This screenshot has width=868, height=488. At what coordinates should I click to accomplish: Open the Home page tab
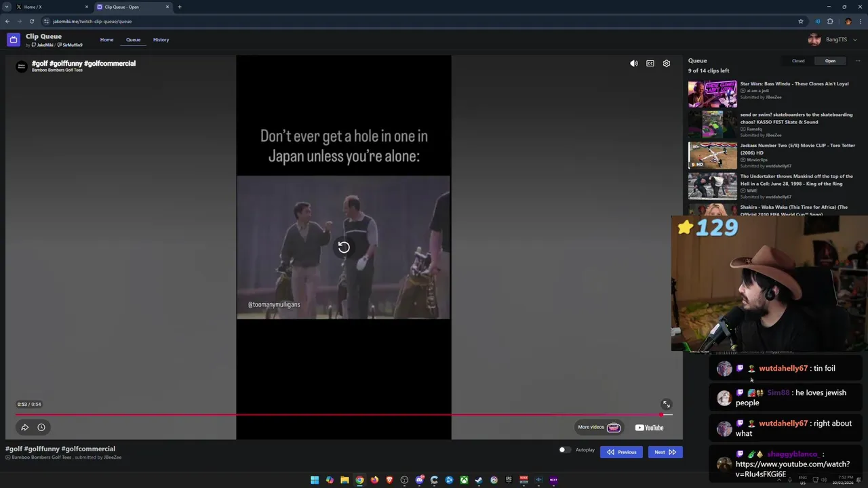(x=106, y=40)
